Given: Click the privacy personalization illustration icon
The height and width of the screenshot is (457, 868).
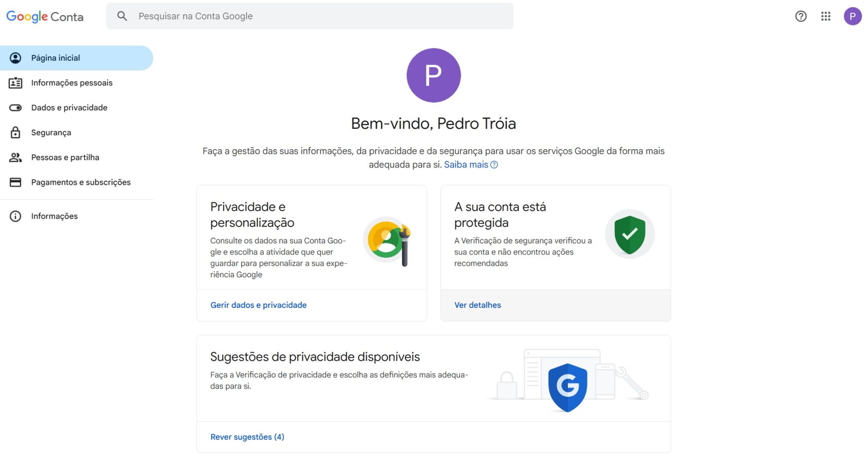Looking at the screenshot, I should point(387,241).
